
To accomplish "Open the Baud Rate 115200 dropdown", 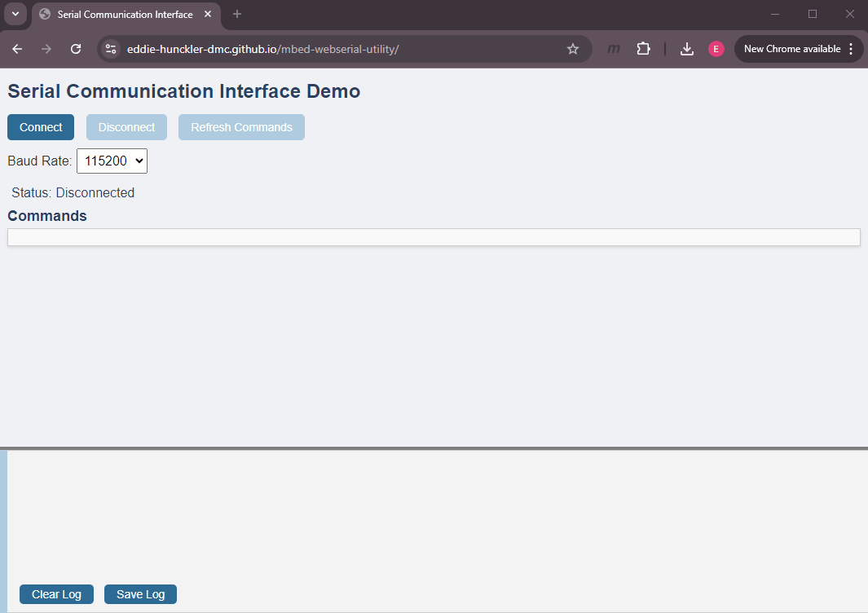I will (112, 161).
